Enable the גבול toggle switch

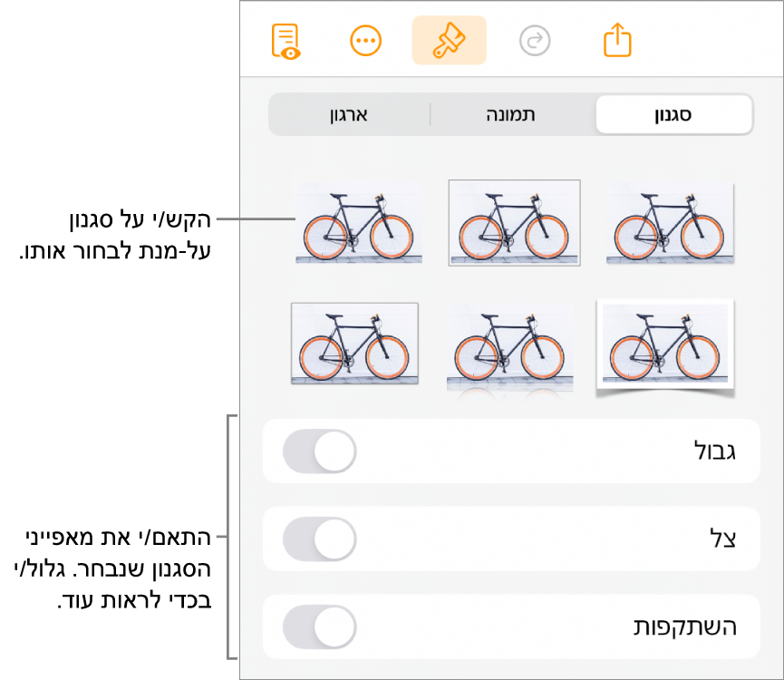click(x=320, y=452)
